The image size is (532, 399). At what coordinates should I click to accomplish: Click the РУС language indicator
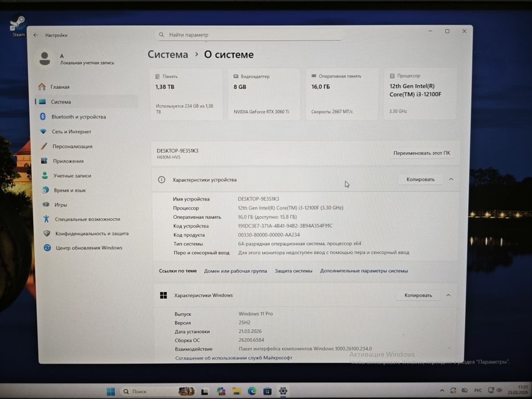pos(478,390)
